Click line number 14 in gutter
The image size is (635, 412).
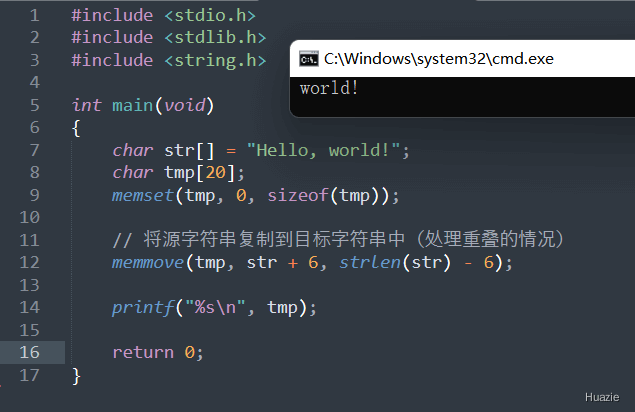(30, 307)
